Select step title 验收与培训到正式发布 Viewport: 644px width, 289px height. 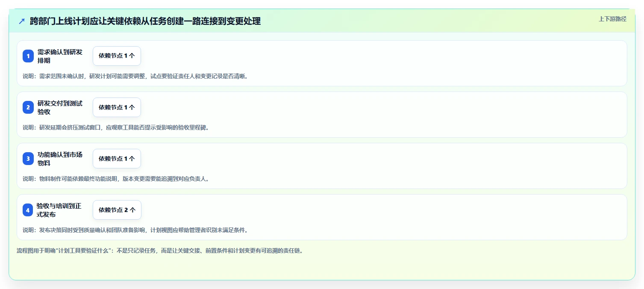point(59,210)
